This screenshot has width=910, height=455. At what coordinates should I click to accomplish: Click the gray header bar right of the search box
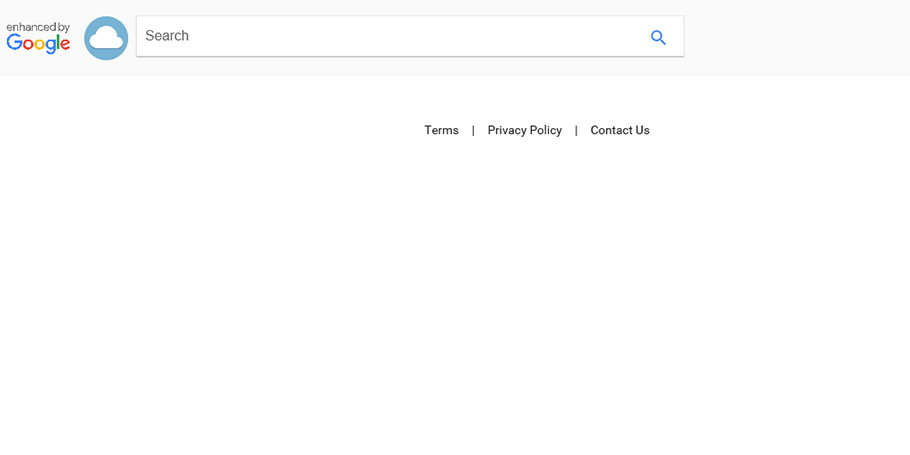tap(796, 38)
